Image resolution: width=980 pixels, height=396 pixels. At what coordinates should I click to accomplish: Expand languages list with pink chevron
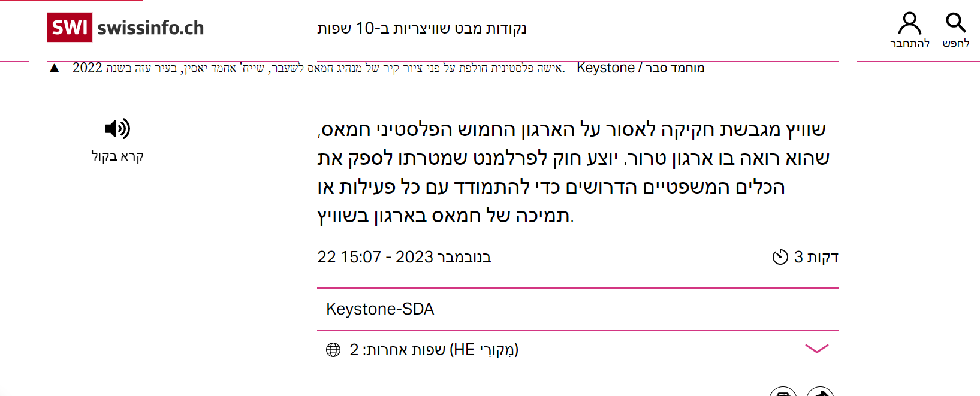(x=816, y=349)
